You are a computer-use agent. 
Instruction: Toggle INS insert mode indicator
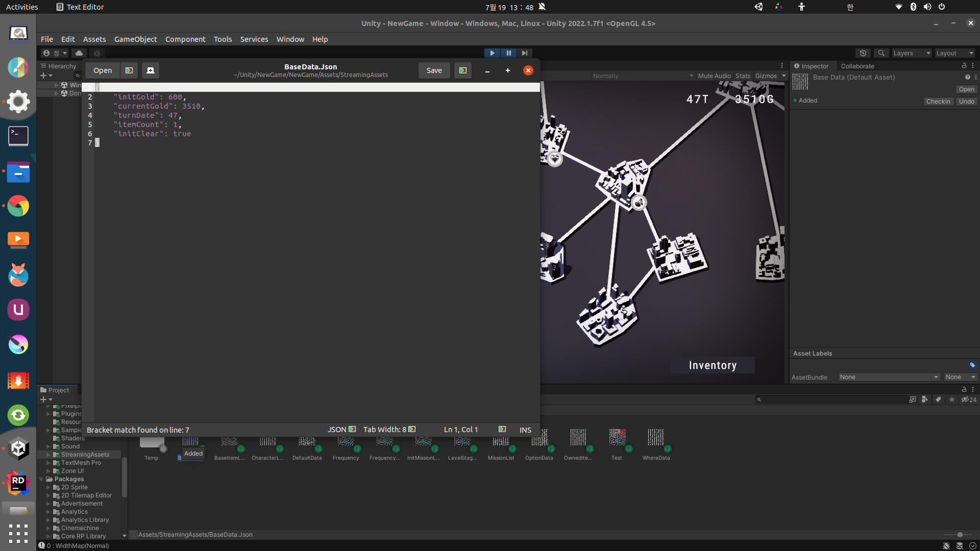pyautogui.click(x=525, y=430)
